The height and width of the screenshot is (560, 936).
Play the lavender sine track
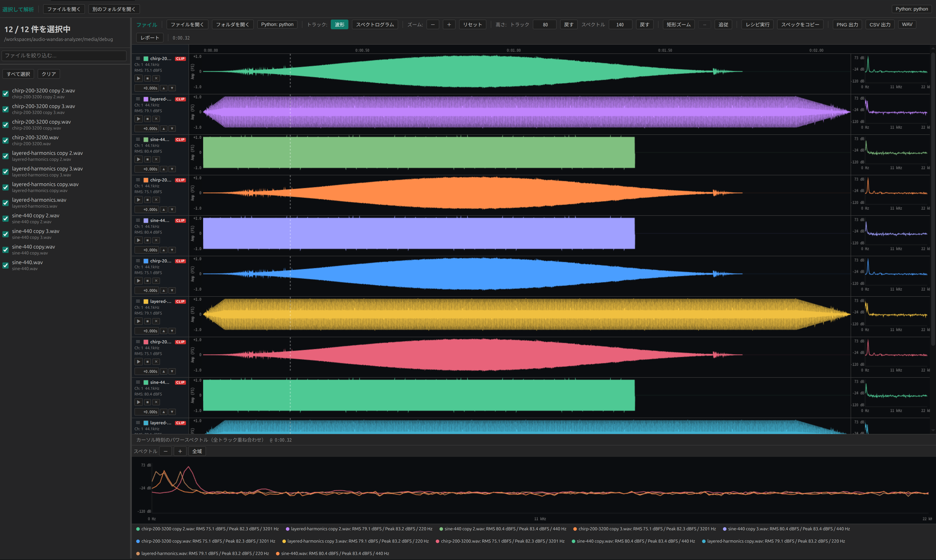(139, 240)
